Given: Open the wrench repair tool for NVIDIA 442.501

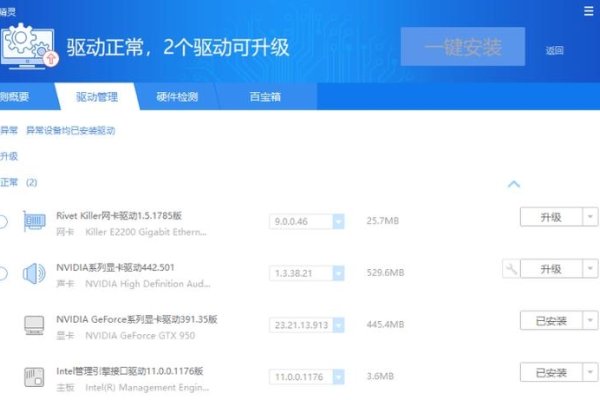Looking at the screenshot, I should (x=511, y=269).
